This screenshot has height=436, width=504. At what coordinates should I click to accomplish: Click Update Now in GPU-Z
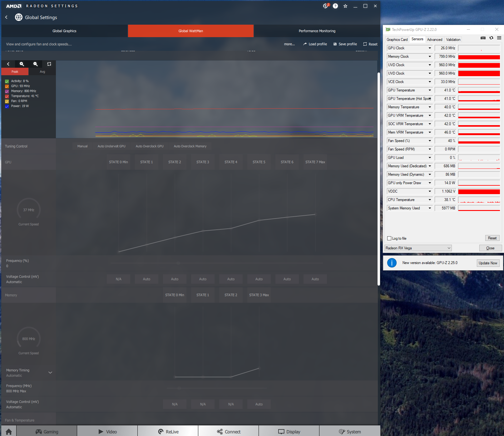[x=488, y=263]
